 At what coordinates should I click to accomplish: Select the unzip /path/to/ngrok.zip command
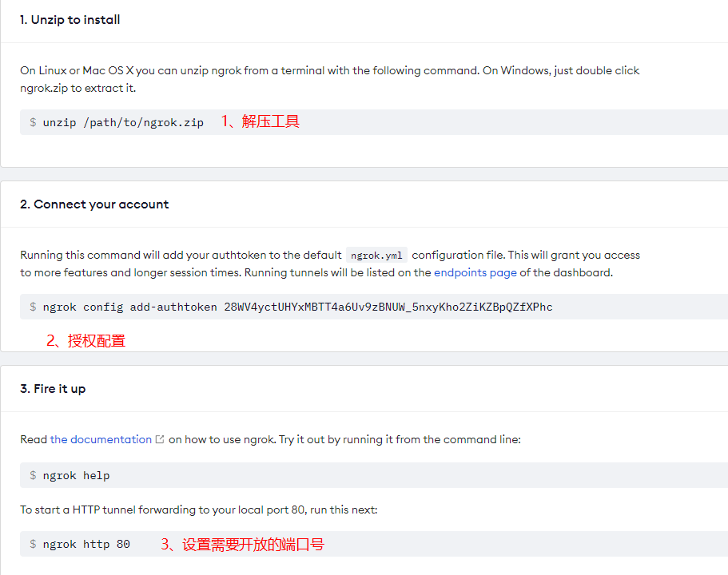coord(123,122)
